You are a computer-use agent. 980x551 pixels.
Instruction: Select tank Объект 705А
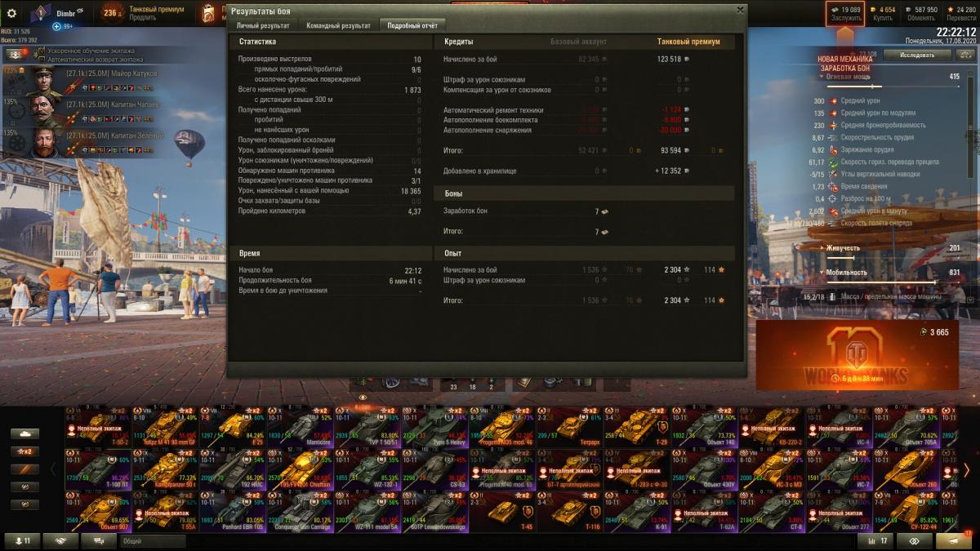click(906, 426)
